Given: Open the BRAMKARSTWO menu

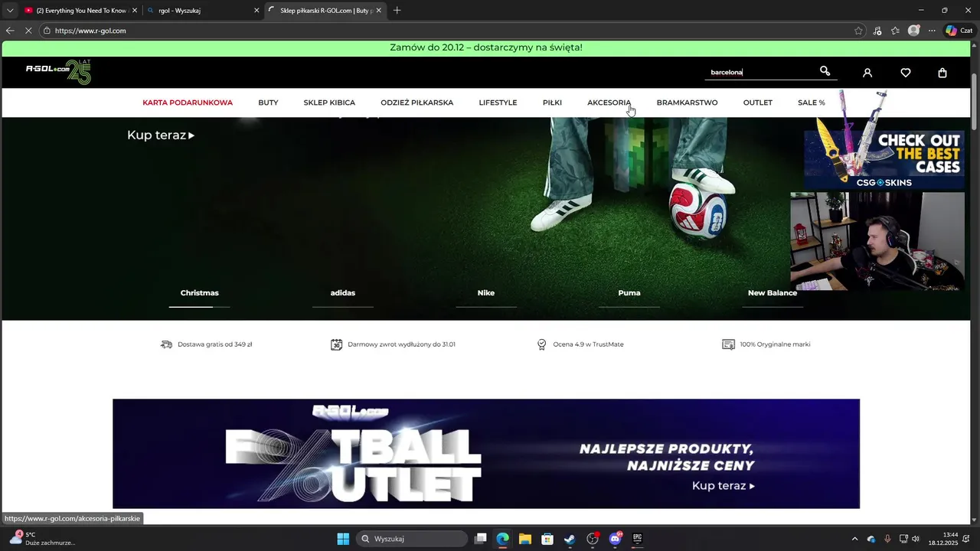Looking at the screenshot, I should pos(687,103).
